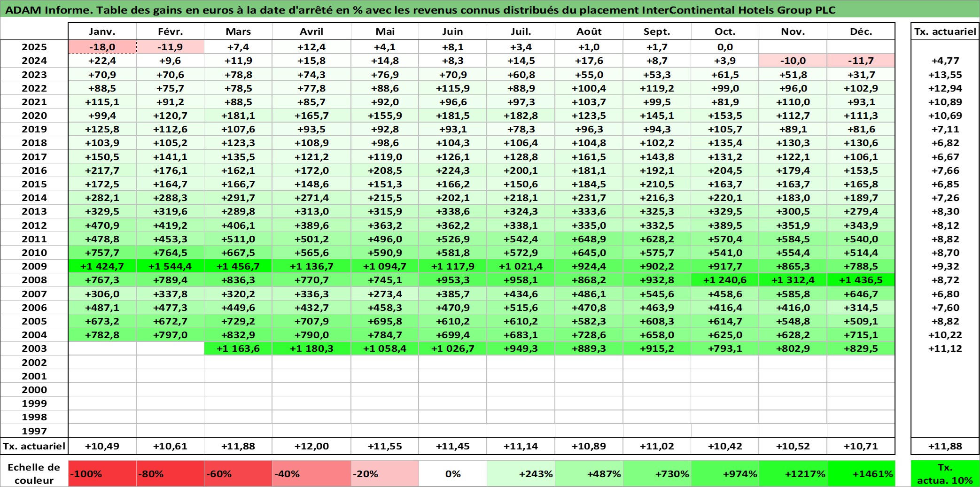The image size is (980, 487).
Task: Click the 0% white color scale swatch
Action: 453,474
